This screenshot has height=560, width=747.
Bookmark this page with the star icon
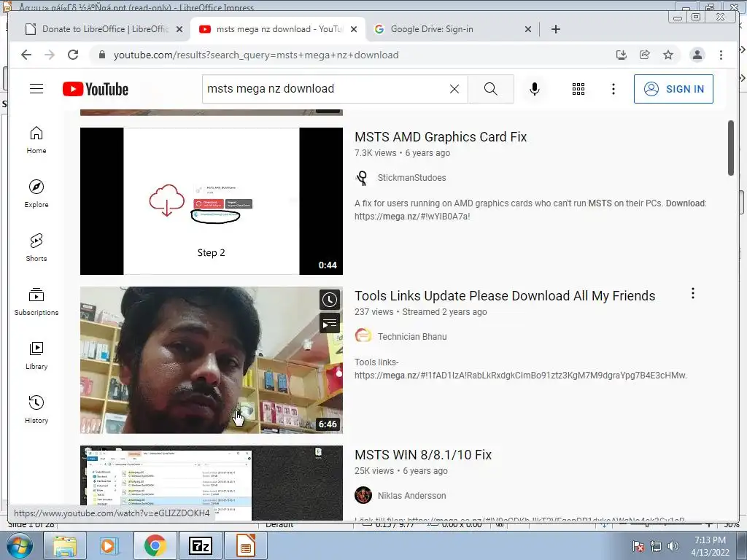coord(668,55)
